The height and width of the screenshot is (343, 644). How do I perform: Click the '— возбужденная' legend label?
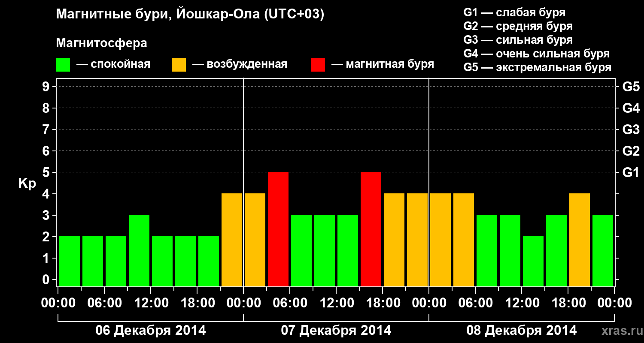240,65
